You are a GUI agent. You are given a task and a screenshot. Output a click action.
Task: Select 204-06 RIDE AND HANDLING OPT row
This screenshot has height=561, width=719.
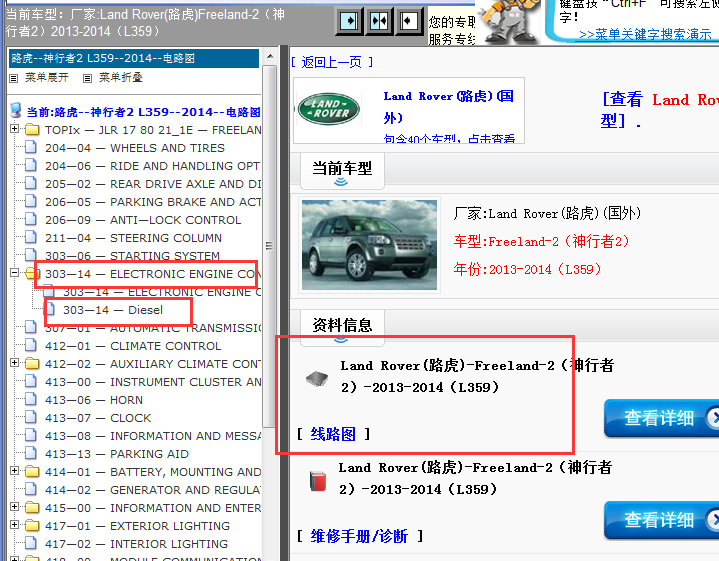pos(152,166)
